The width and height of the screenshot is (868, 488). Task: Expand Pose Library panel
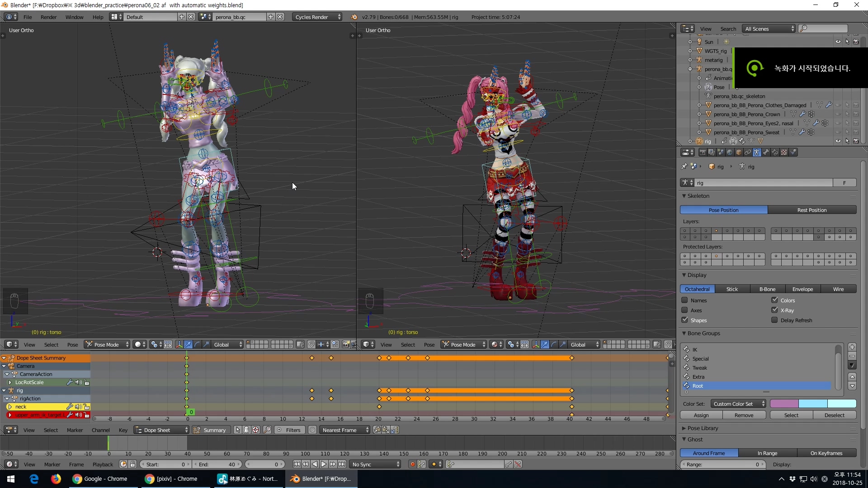703,428
